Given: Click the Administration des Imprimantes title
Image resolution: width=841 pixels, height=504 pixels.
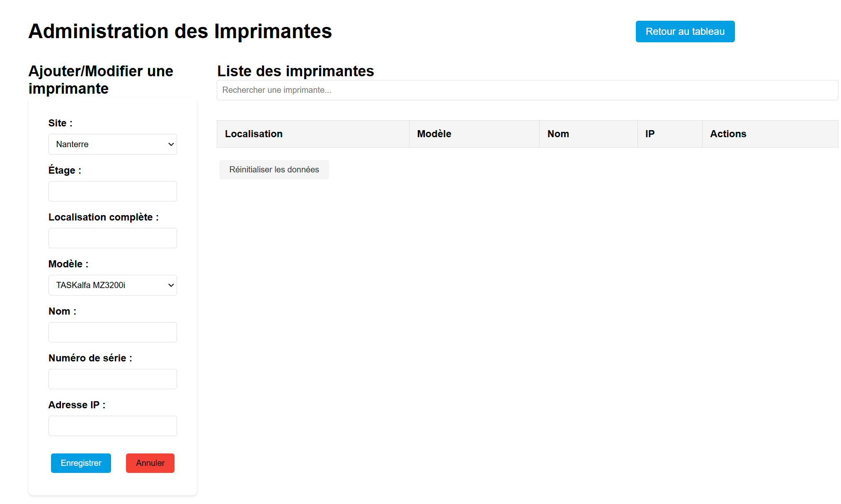Looking at the screenshot, I should [179, 31].
